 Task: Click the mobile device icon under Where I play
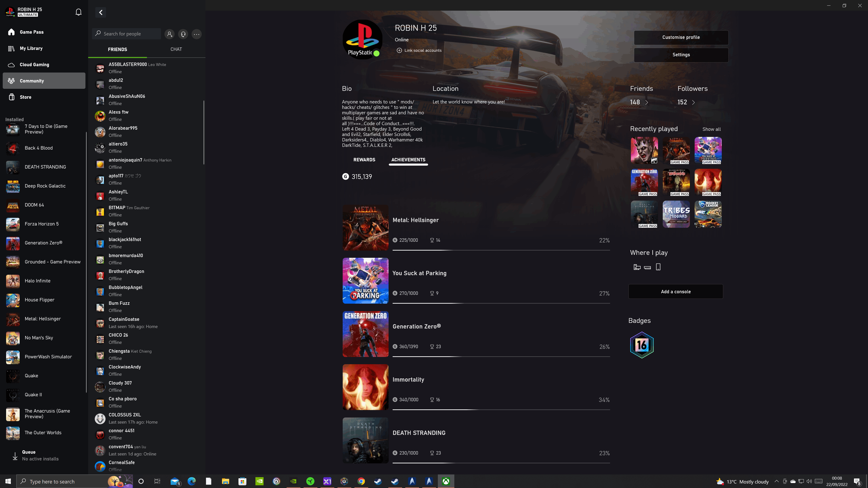658,267
